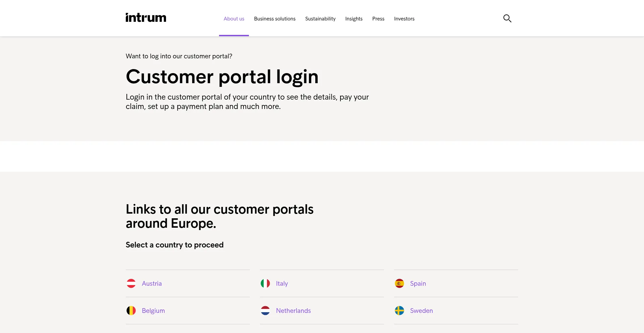This screenshot has height=333, width=644.
Task: Click the Netherlands flag icon
Action: [x=265, y=311]
